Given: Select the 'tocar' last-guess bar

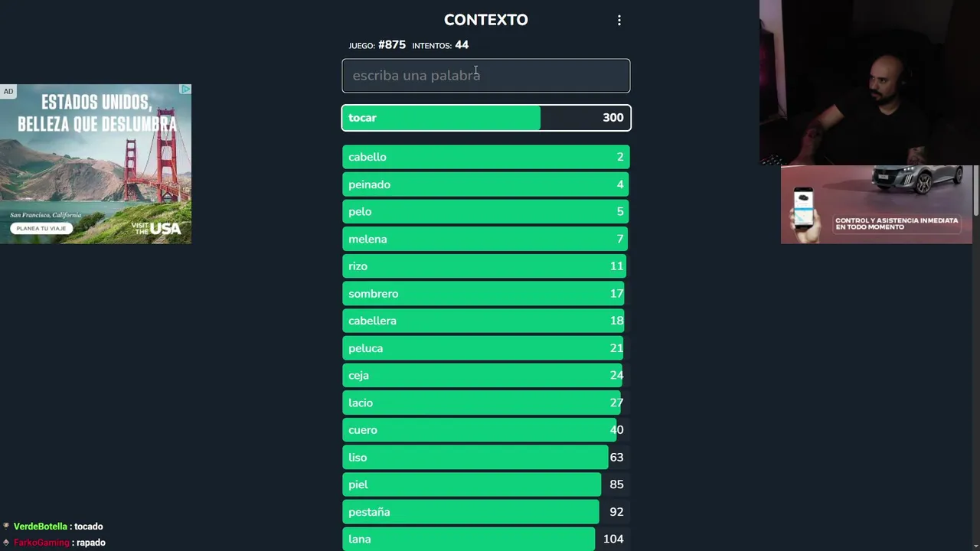Looking at the screenshot, I should pyautogui.click(x=485, y=118).
